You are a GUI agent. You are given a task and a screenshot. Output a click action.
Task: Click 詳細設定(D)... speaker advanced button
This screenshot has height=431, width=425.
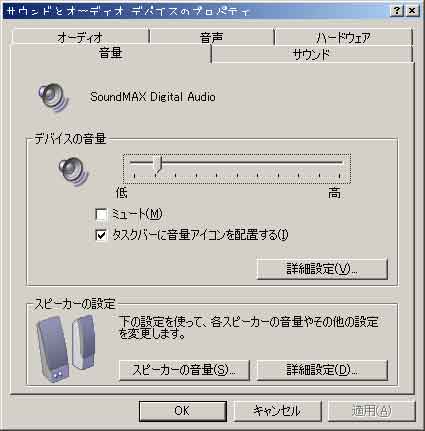pos(322,370)
